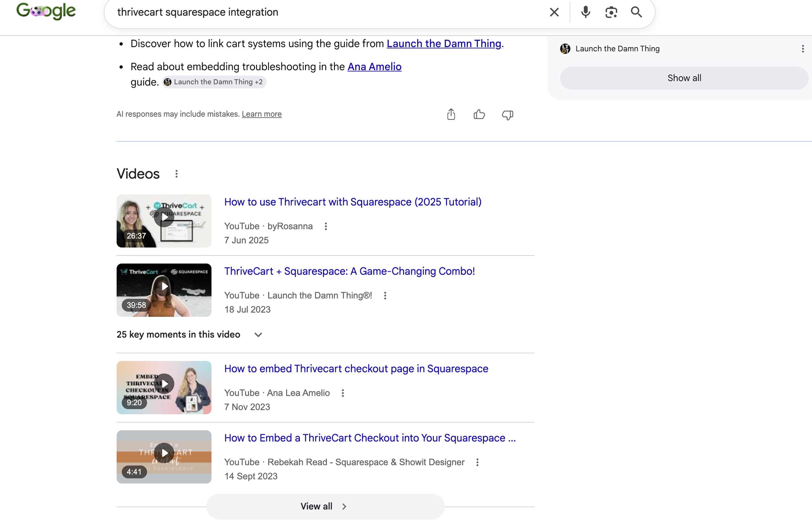This screenshot has width=812, height=520.
Task: Play the 9:20 embed Thrivecart checkout thumbnail
Action: pos(164,388)
